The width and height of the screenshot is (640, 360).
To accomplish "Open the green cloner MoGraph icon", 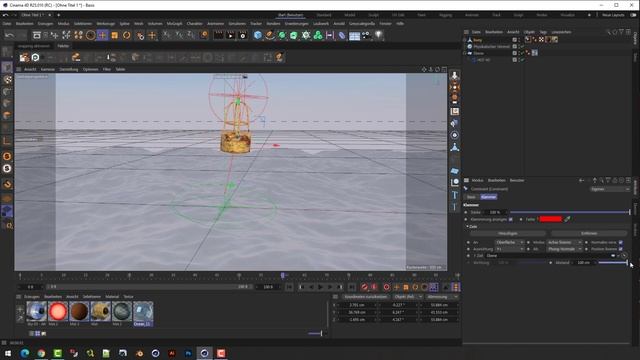I will coord(318,36).
